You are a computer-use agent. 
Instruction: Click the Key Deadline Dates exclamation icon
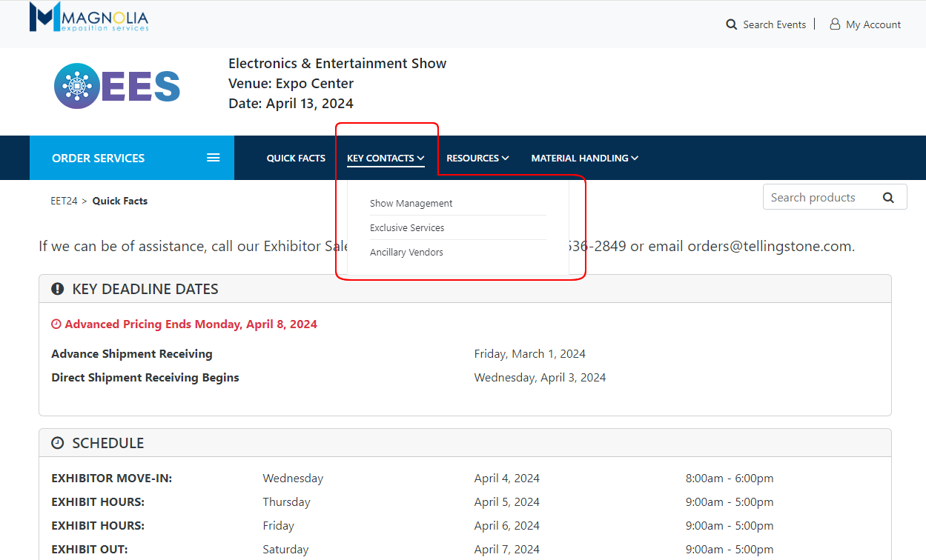pos(58,289)
